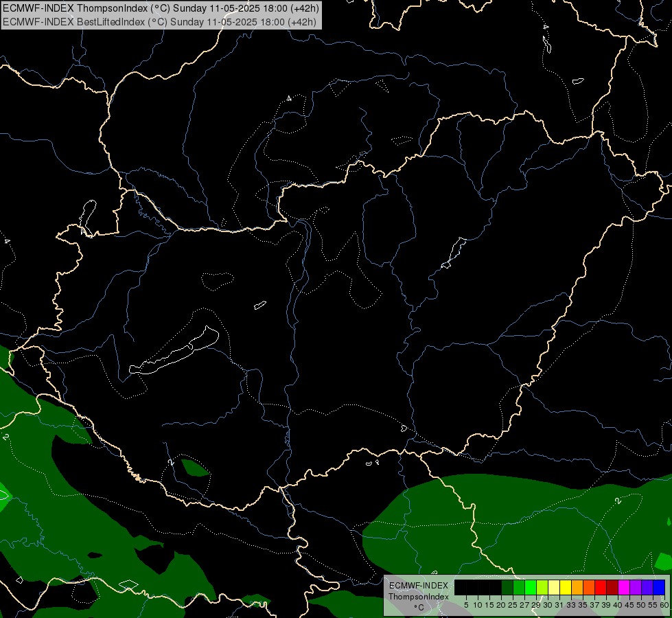This screenshot has height=618, width=672.
Task: Click the pale yellow 30-31 legend swatch
Action: coord(554,587)
